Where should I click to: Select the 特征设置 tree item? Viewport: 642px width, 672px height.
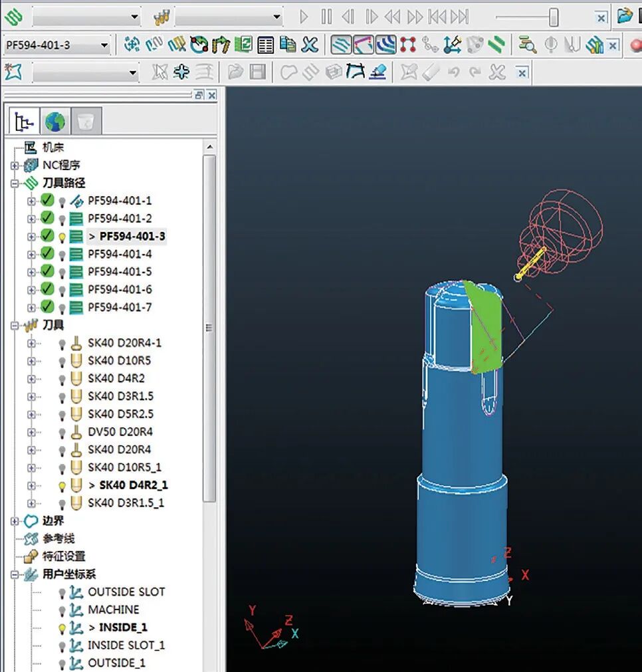[63, 556]
